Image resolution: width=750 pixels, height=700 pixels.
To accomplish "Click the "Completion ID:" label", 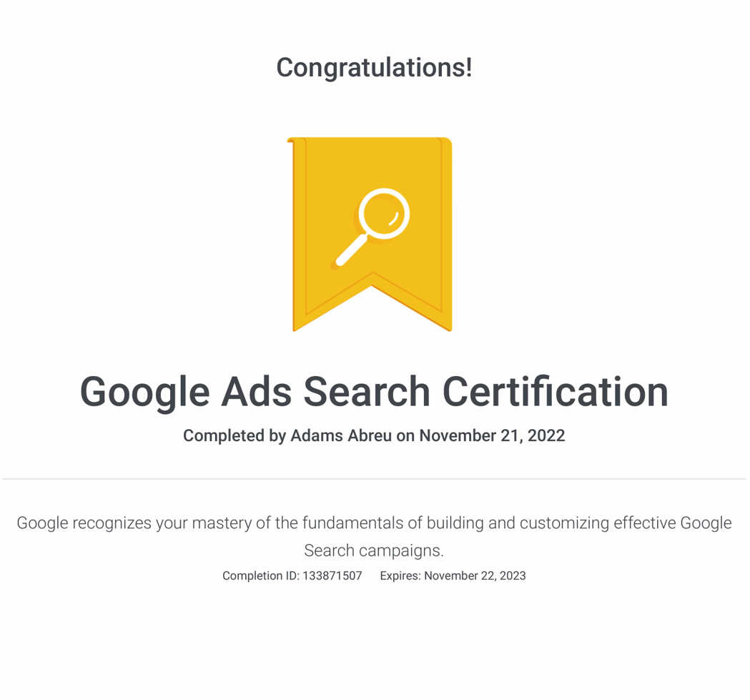I will pos(261,576).
